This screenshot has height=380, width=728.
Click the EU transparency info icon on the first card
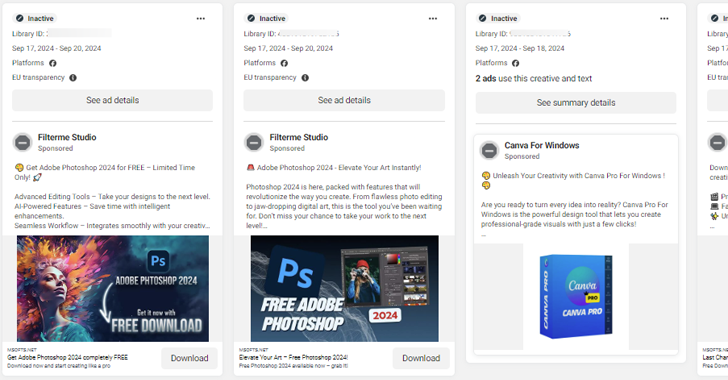coord(73,78)
